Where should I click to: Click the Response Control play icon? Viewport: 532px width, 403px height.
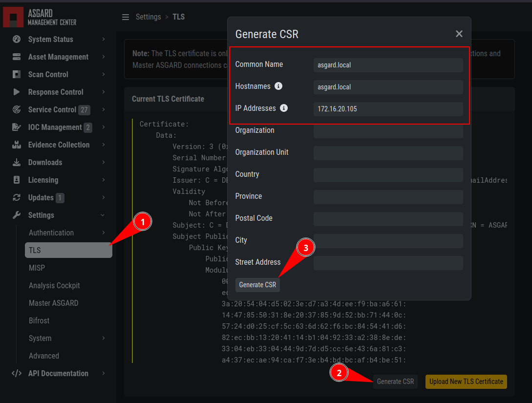point(16,92)
